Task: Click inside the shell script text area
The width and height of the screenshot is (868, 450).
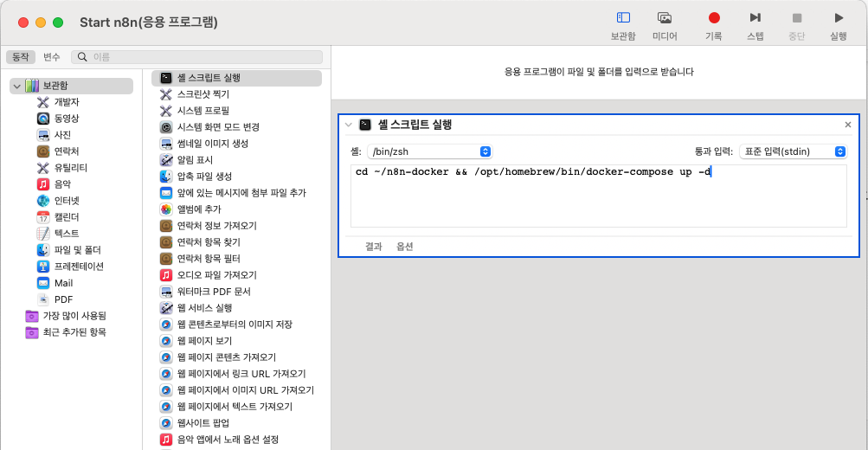Action: (598, 196)
